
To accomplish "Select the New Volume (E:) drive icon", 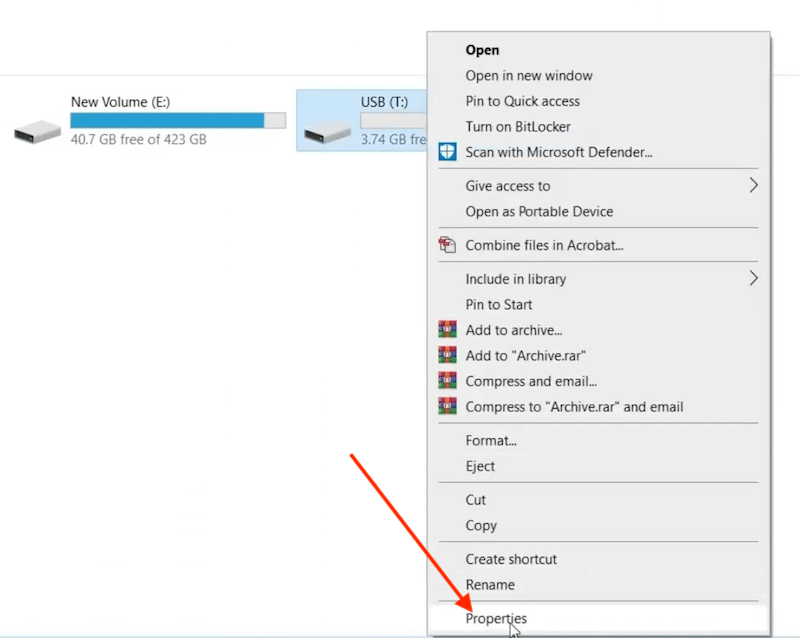I will (38, 132).
